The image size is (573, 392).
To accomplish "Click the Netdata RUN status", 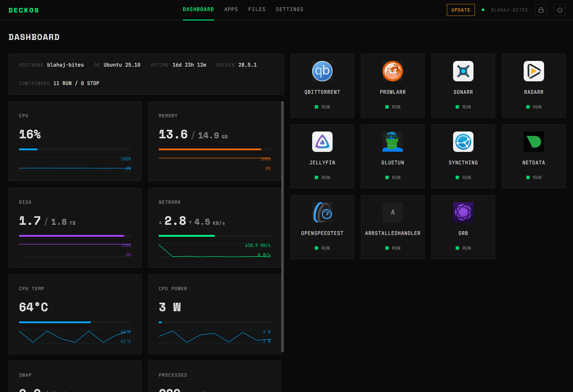I will (x=534, y=177).
